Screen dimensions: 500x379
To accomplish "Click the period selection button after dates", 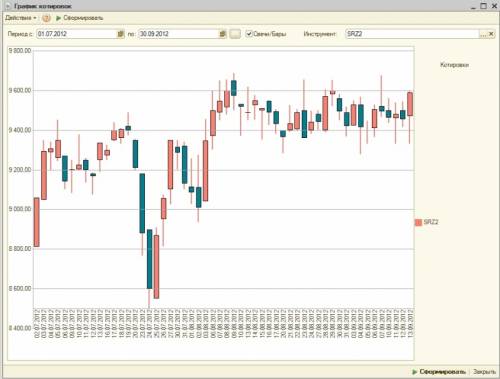I will (x=235, y=34).
